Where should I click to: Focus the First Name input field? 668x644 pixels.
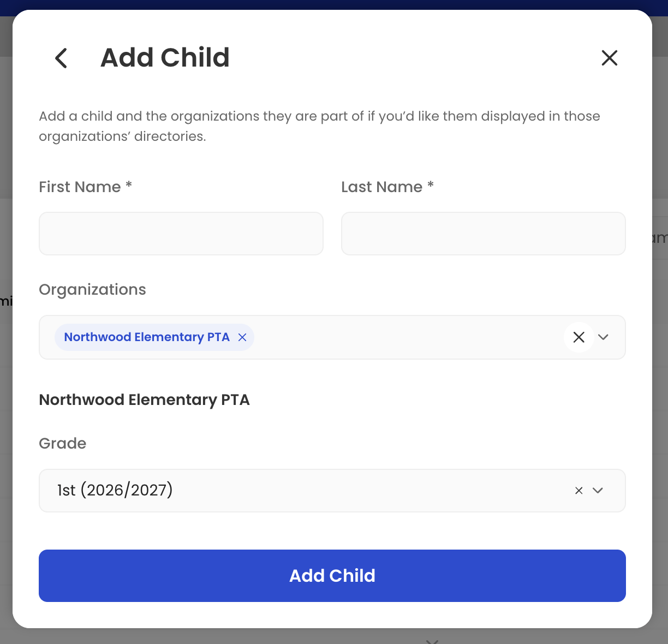(181, 234)
